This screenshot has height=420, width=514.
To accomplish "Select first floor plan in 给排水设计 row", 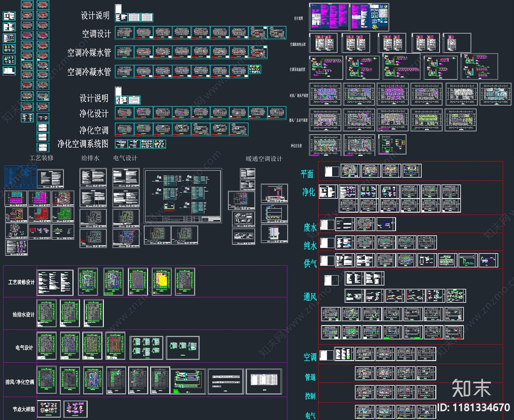I will [x=47, y=313].
